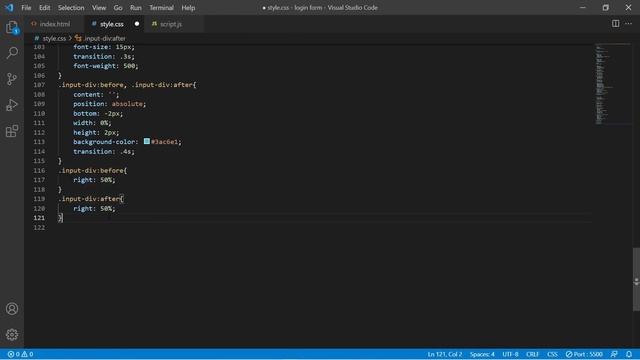The height and width of the screenshot is (360, 640).
Task: Open the Run and Debug view
Action: point(12,105)
